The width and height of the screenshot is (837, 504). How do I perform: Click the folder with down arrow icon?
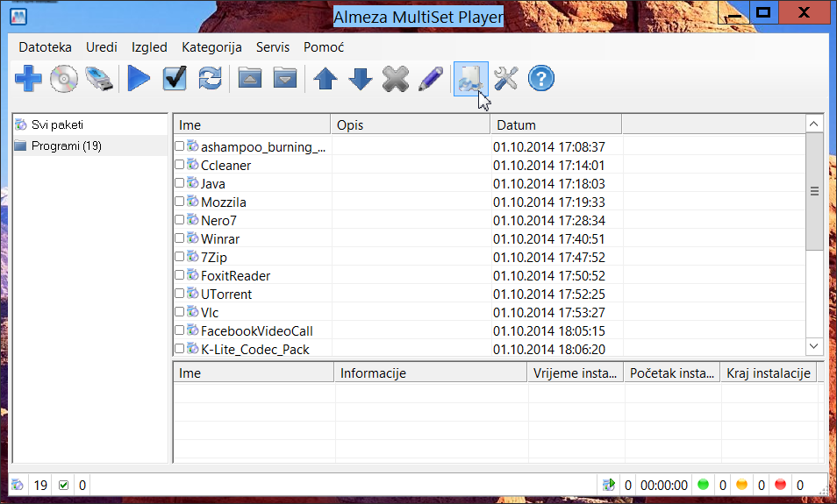click(x=285, y=78)
